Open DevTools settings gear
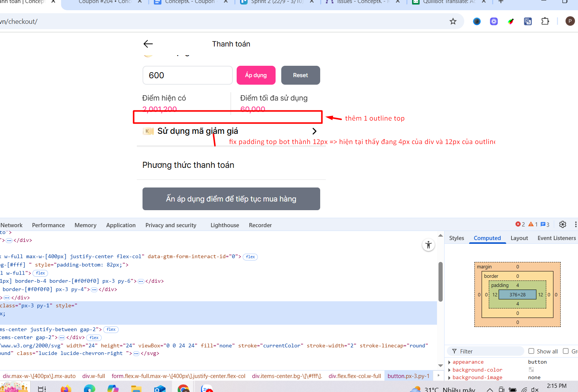The height and width of the screenshot is (392, 578). click(x=563, y=225)
